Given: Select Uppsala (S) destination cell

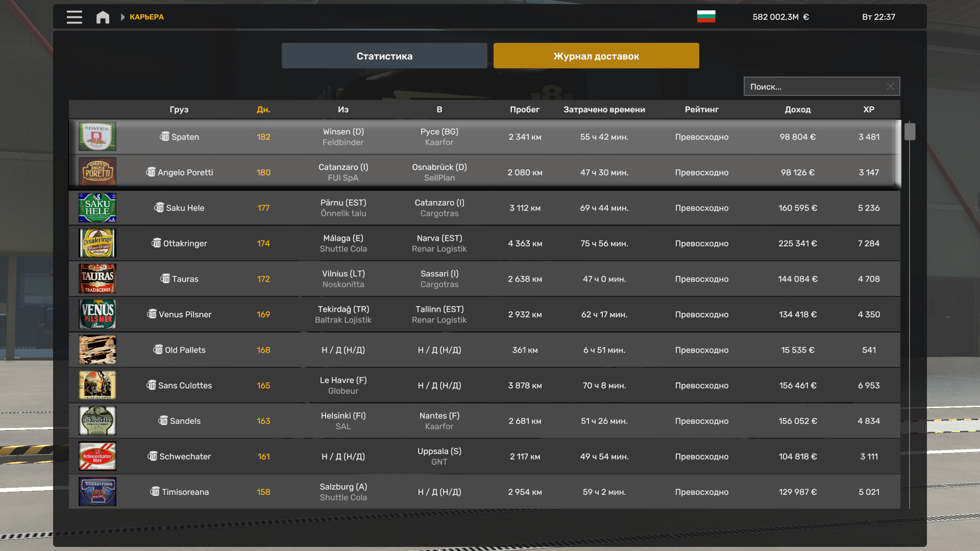Looking at the screenshot, I should click(439, 452).
